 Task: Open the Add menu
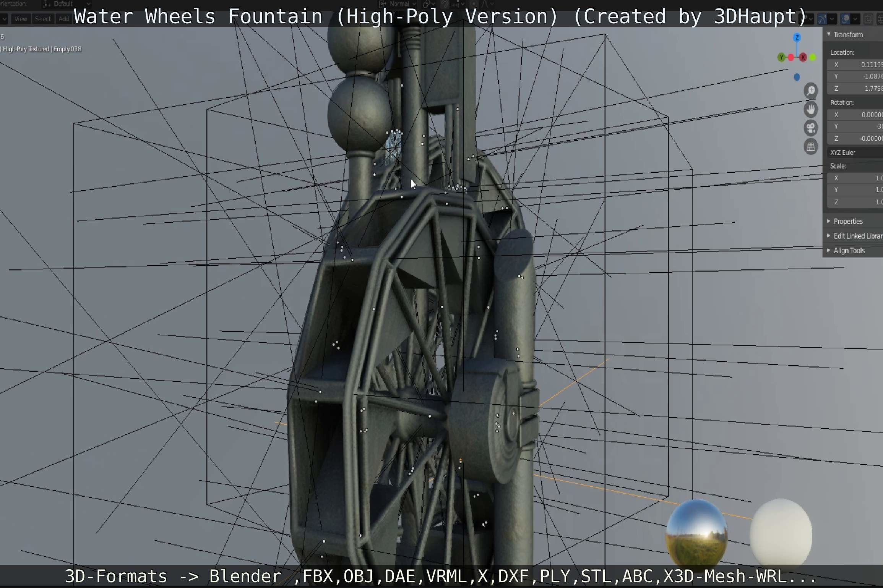click(63, 19)
